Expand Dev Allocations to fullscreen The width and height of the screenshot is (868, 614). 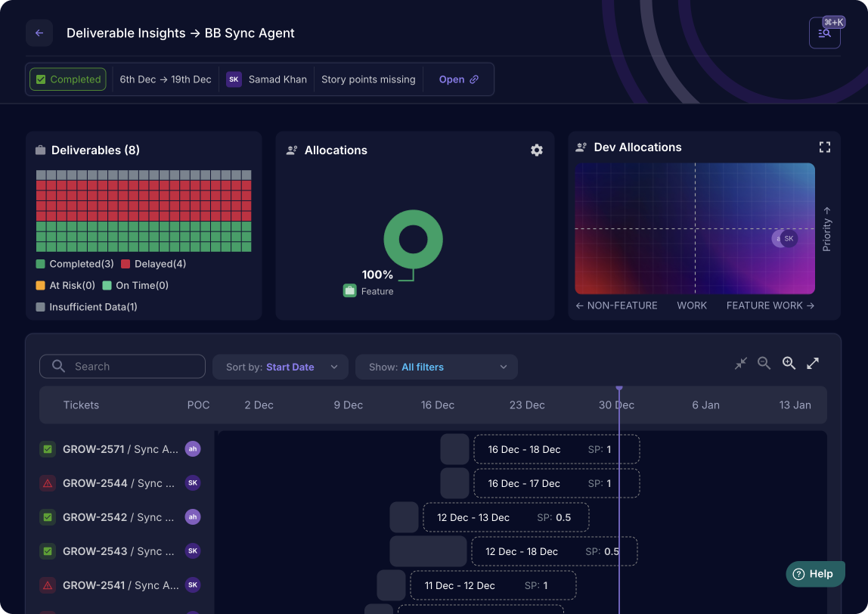coord(825,147)
